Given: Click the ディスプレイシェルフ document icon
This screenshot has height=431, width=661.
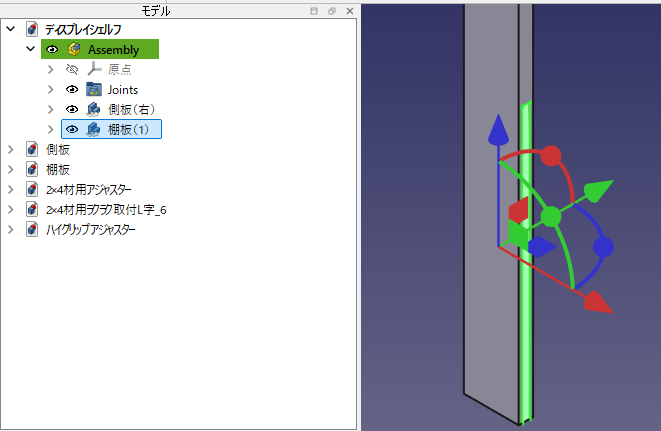Looking at the screenshot, I should pyautogui.click(x=32, y=29).
